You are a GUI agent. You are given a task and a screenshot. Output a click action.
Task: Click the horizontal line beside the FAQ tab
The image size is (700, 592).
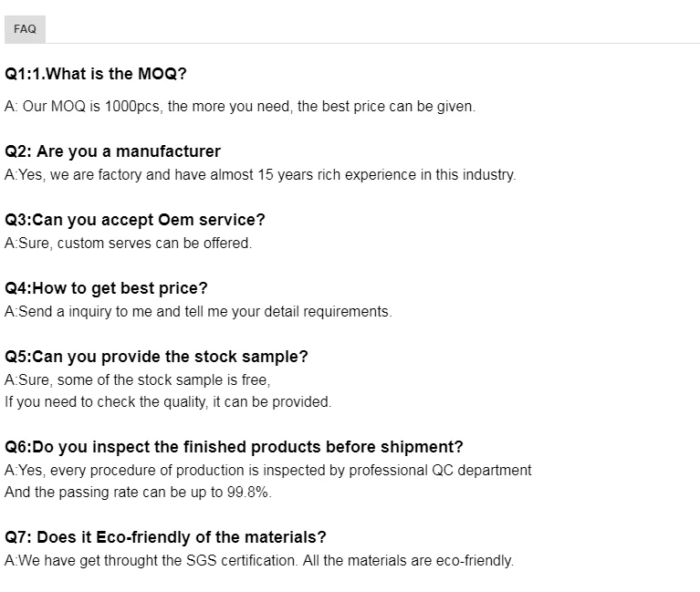pyautogui.click(x=365, y=43)
